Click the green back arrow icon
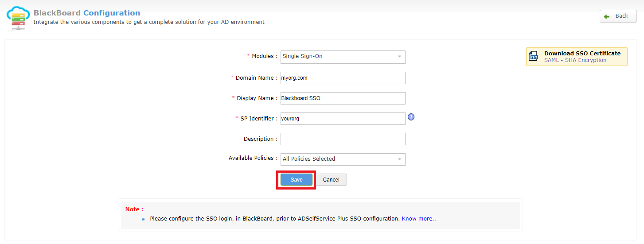The width and height of the screenshot is (644, 244). 607,16
